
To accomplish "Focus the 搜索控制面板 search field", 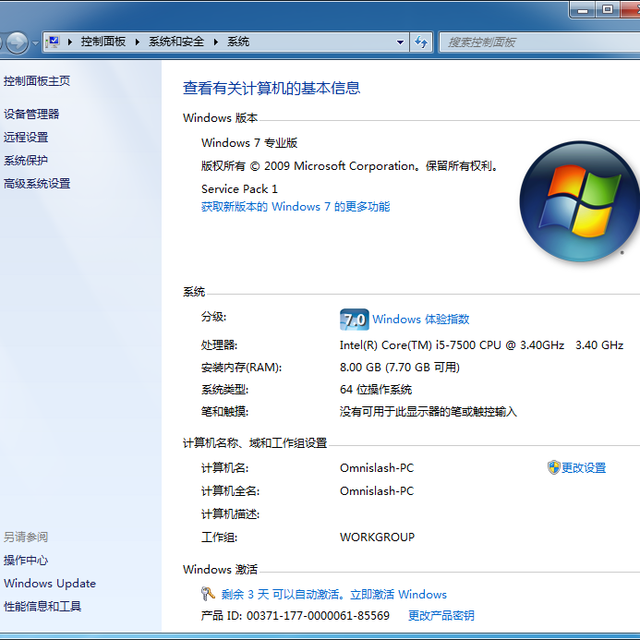I will 540,42.
